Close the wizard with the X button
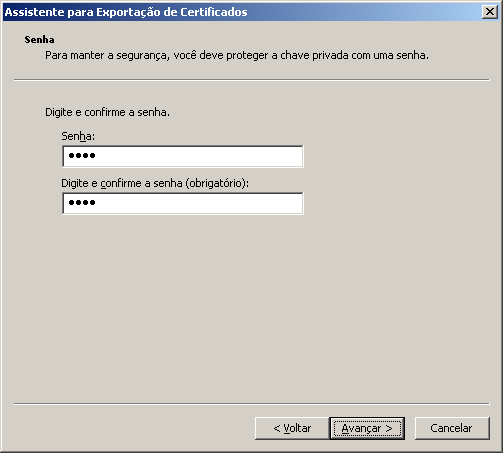 [x=490, y=12]
